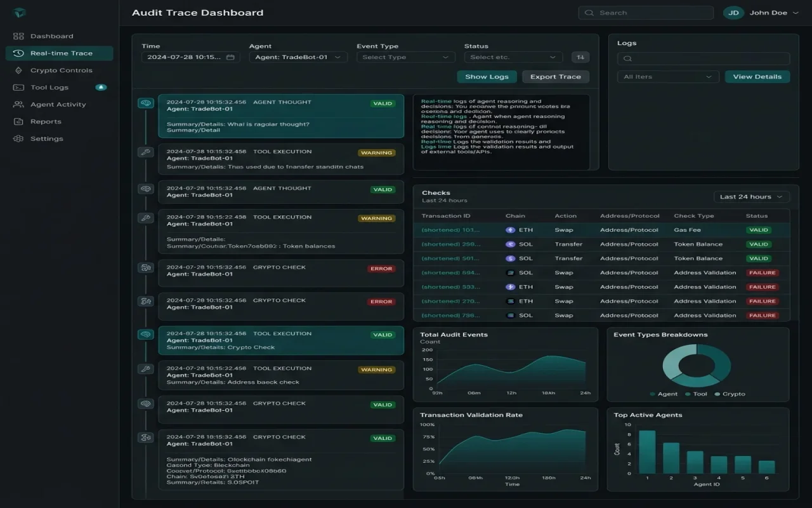Click the FAILURE badge in transaction 694 row
Screen dimensions: 812x508
pos(762,273)
